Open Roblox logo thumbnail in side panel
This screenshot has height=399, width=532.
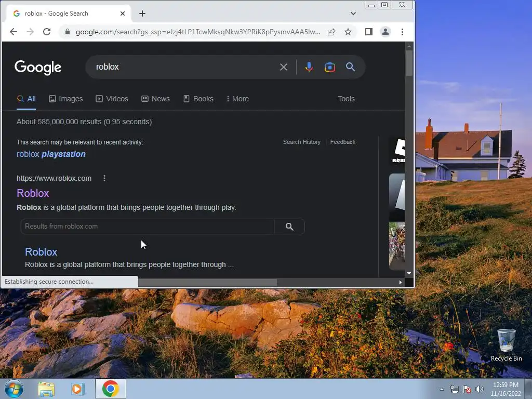(x=397, y=151)
